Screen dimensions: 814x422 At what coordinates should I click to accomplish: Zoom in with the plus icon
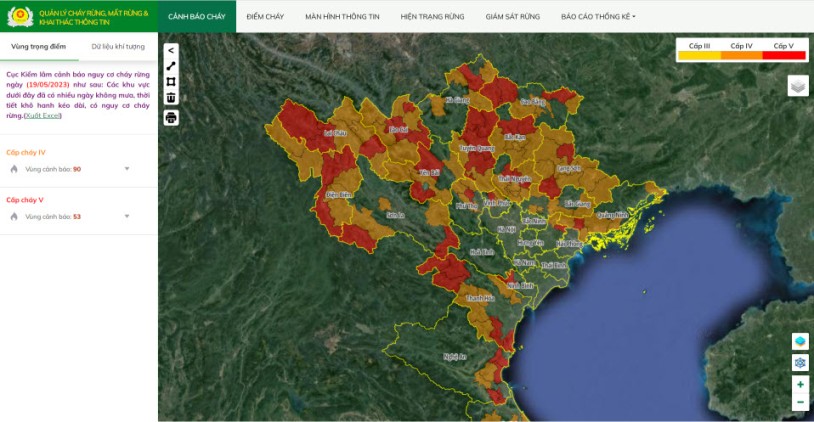(800, 385)
